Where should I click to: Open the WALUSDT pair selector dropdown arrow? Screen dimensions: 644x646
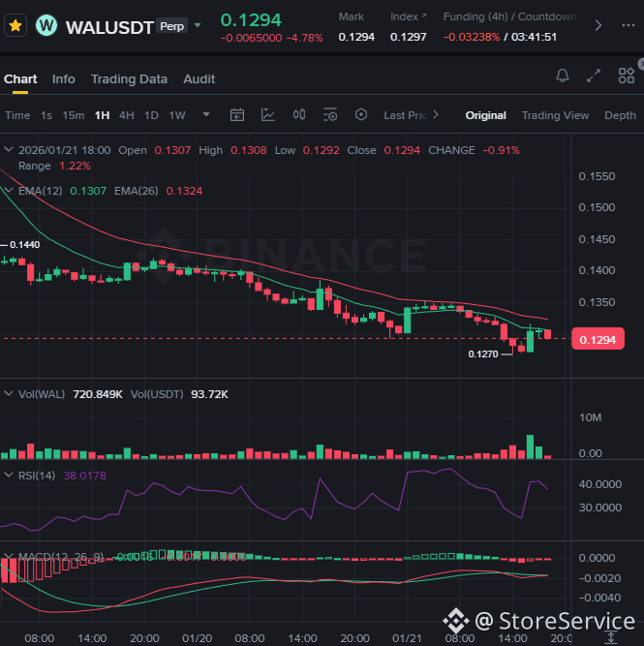pyautogui.click(x=198, y=25)
